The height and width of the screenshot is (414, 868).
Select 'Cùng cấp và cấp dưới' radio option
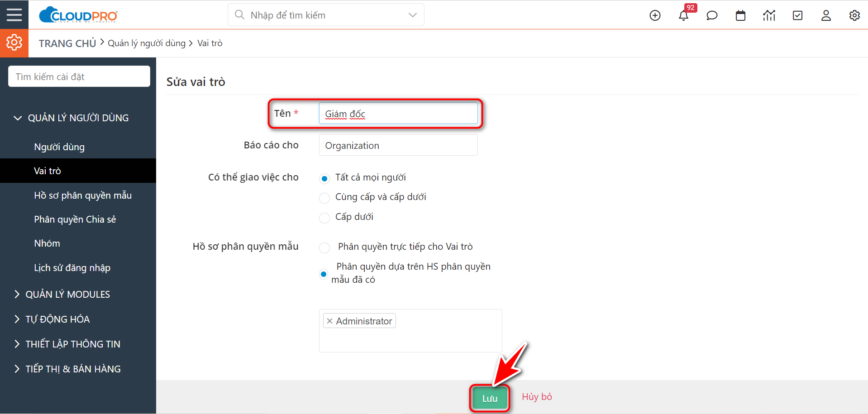(x=324, y=198)
